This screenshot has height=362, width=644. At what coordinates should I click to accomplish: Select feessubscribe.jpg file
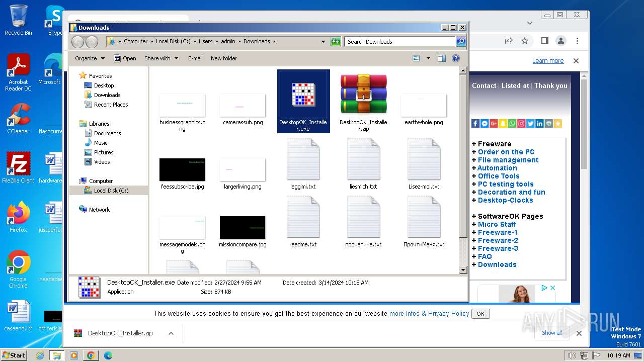click(x=182, y=174)
